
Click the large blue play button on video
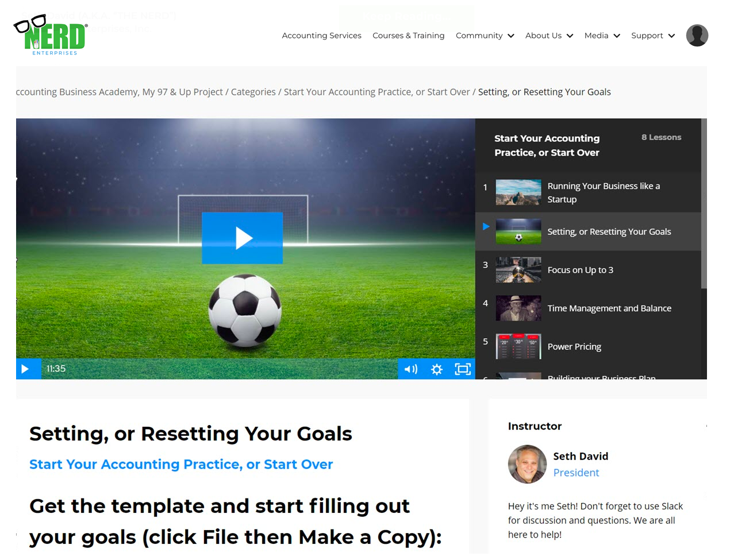tap(242, 238)
